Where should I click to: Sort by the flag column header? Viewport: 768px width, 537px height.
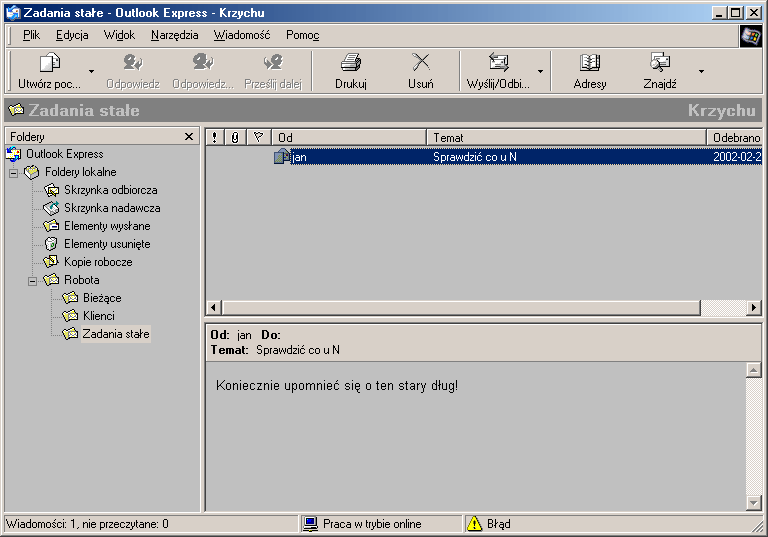click(x=258, y=137)
